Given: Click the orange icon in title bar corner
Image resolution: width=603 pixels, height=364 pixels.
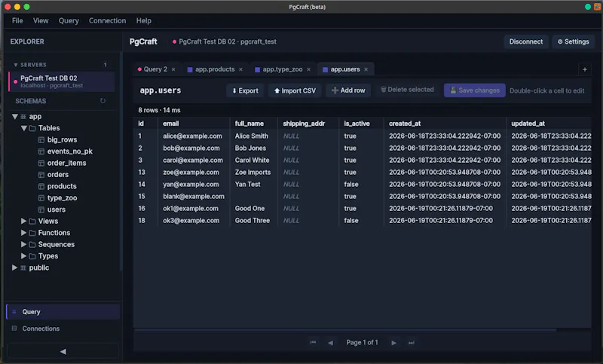Looking at the screenshot, I should pyautogui.click(x=597, y=7).
